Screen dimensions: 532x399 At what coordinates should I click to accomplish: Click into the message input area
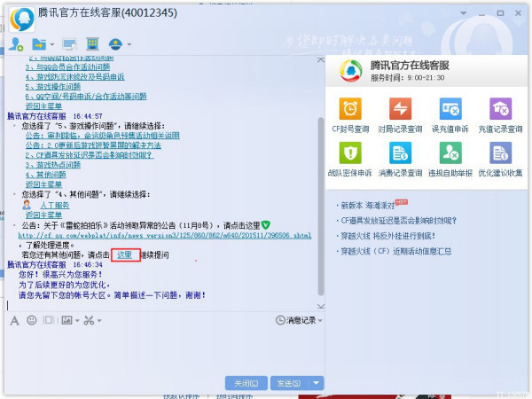click(165, 351)
